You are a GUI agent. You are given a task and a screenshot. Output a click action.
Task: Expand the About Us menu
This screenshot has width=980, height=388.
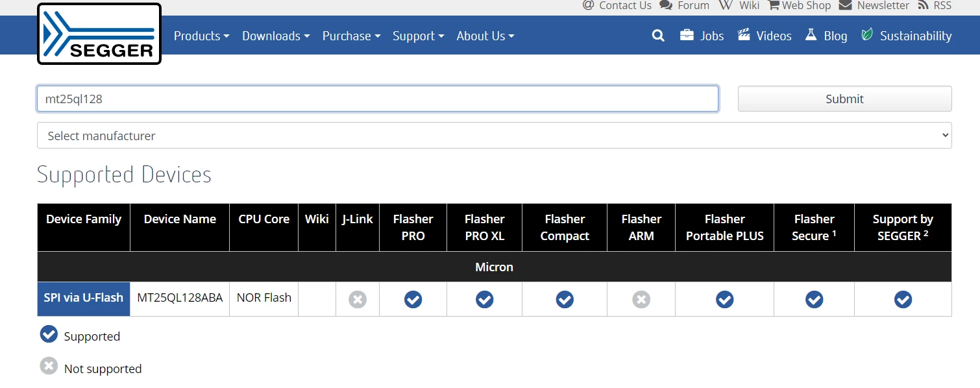tap(485, 36)
